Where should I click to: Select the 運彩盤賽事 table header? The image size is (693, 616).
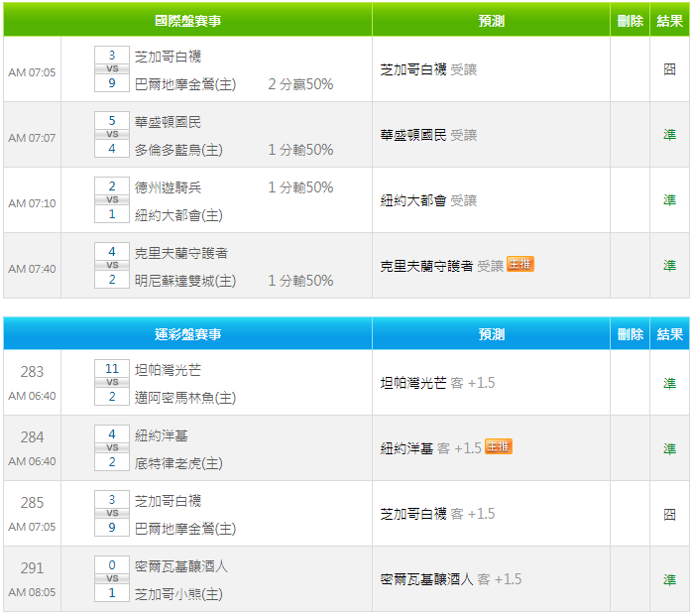pyautogui.click(x=187, y=334)
